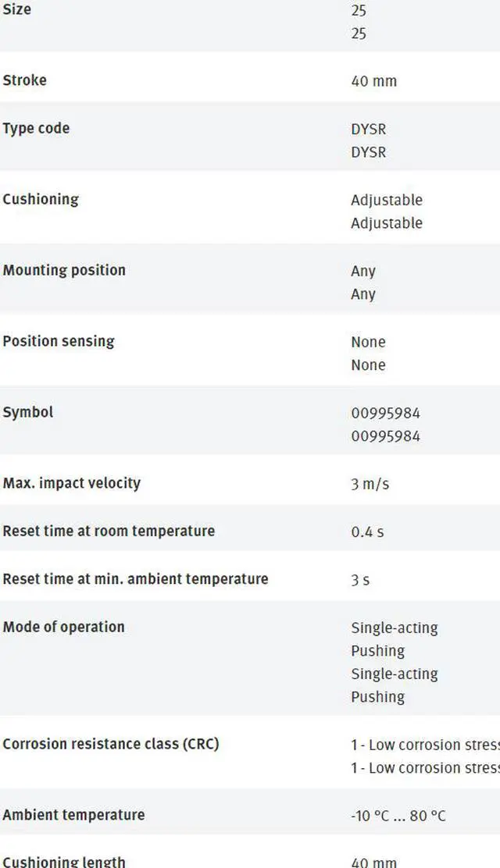The width and height of the screenshot is (500, 868).
Task: Select the Position sensing label
Action: coord(59,341)
